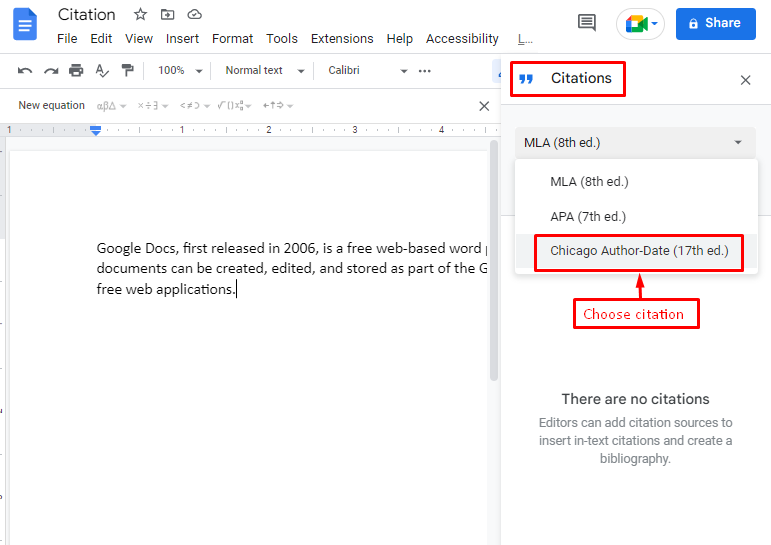Click the blue Share button
This screenshot has height=545, width=771.
(x=715, y=24)
